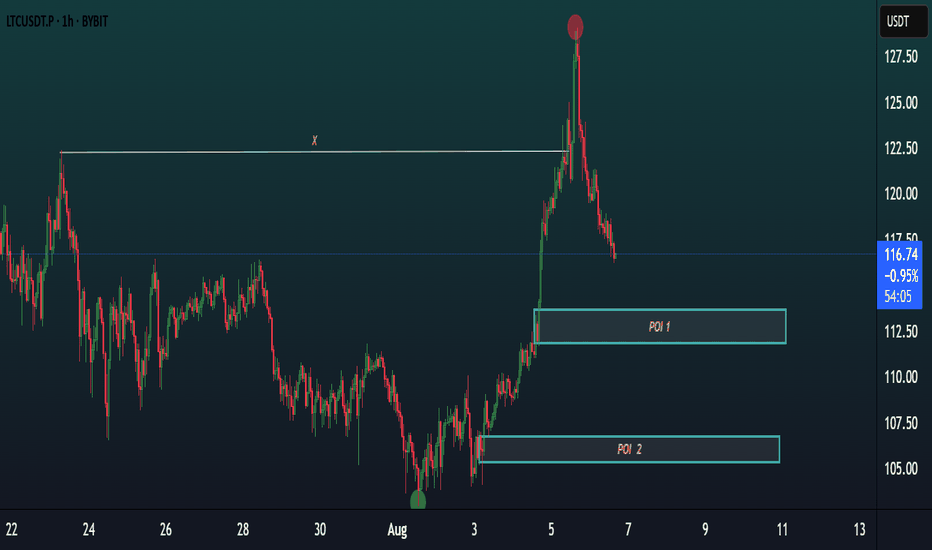Click the POI 1 text label
This screenshot has height=550, width=932.
tap(660, 326)
